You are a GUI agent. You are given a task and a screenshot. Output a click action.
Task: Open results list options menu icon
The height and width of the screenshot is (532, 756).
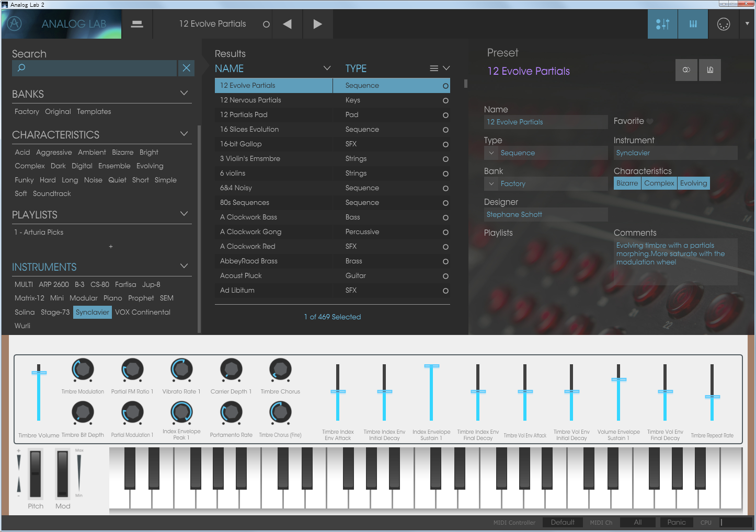(x=434, y=68)
